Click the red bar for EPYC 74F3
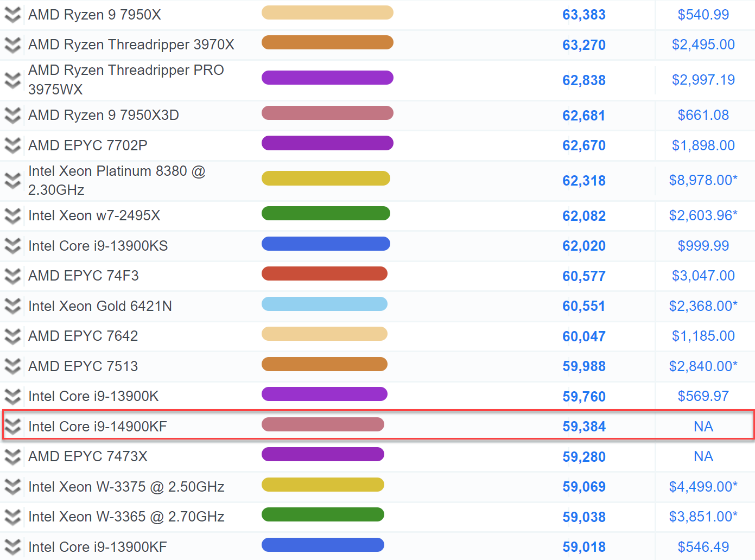This screenshot has width=755, height=560. click(325, 273)
